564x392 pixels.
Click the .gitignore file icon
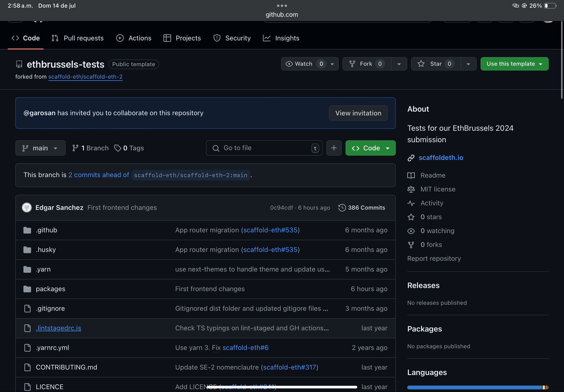pos(27,309)
